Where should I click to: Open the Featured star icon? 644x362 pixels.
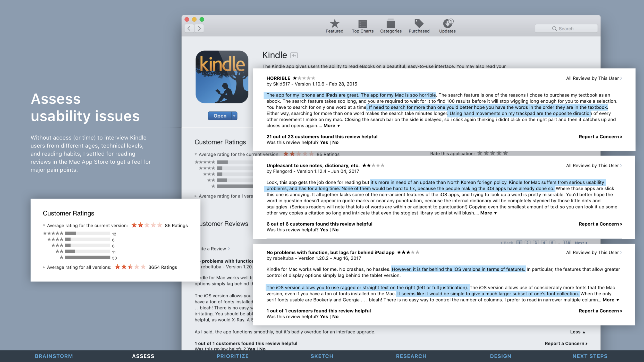[x=334, y=24]
